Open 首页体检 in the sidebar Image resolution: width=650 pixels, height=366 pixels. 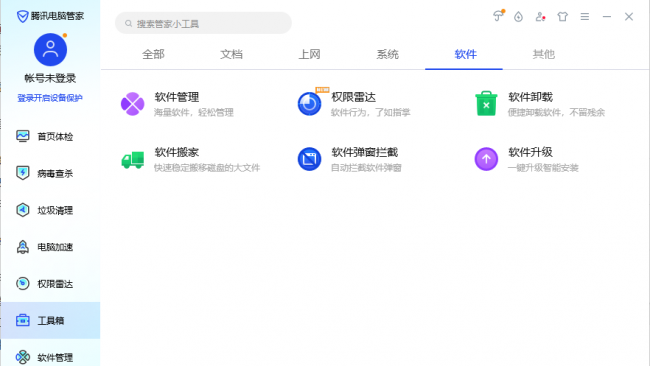click(50, 136)
